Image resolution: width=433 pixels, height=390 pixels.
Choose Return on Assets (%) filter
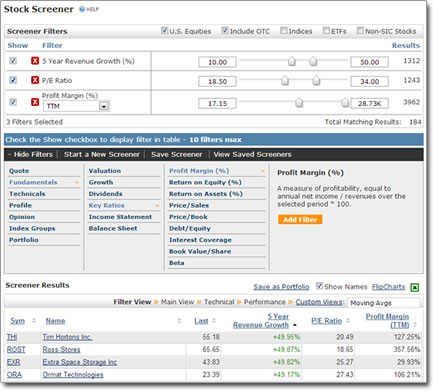(206, 194)
